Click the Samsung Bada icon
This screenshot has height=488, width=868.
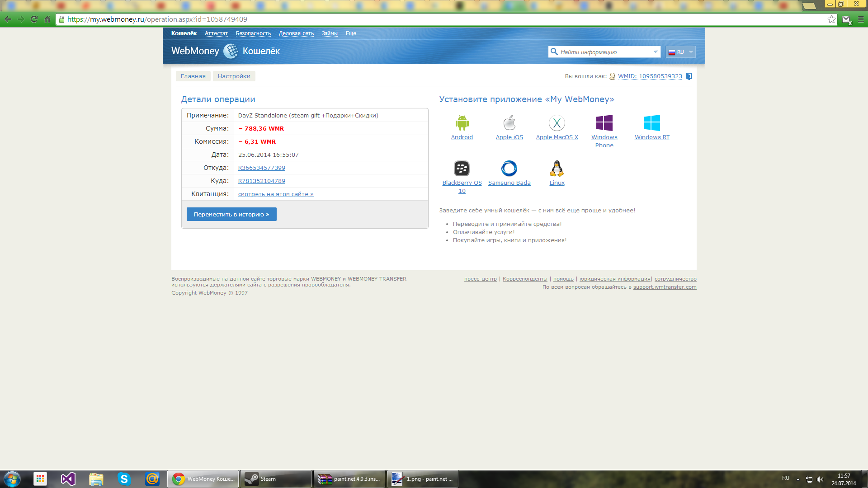tap(509, 169)
